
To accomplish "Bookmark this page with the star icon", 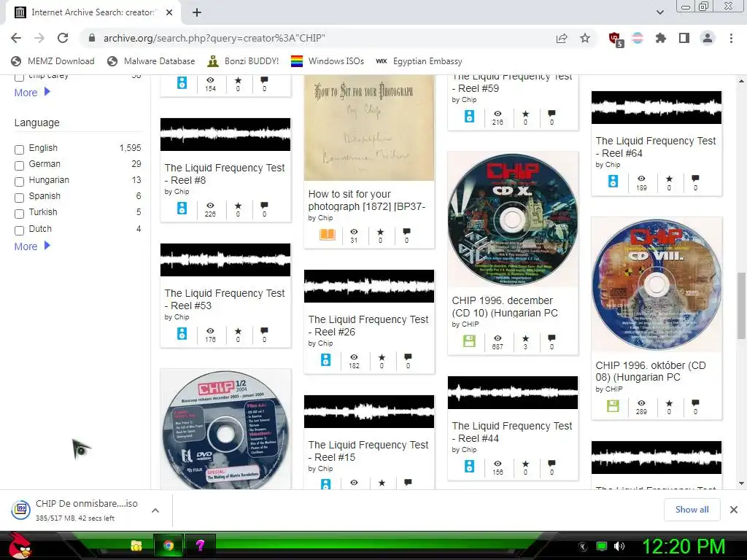I will tap(585, 38).
